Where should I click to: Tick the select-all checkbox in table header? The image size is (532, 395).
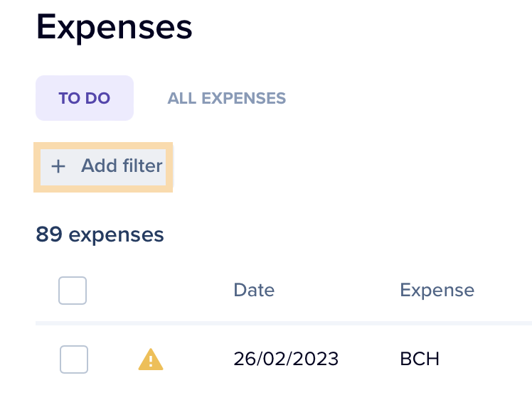point(73,291)
